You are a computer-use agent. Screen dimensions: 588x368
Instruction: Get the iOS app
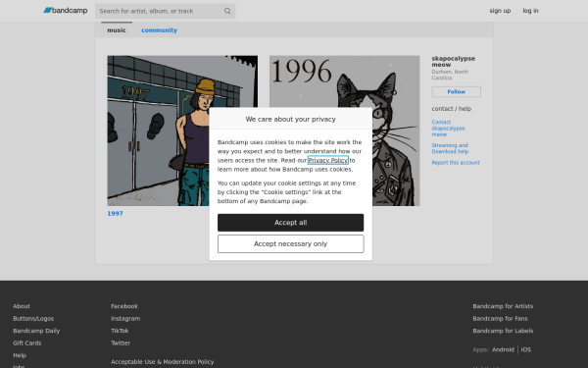(x=525, y=349)
